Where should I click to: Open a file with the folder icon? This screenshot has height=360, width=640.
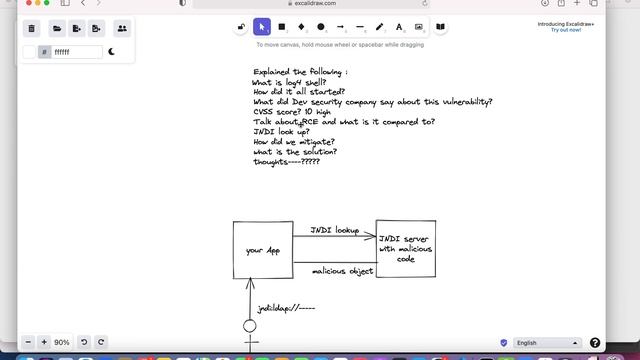tap(57, 29)
